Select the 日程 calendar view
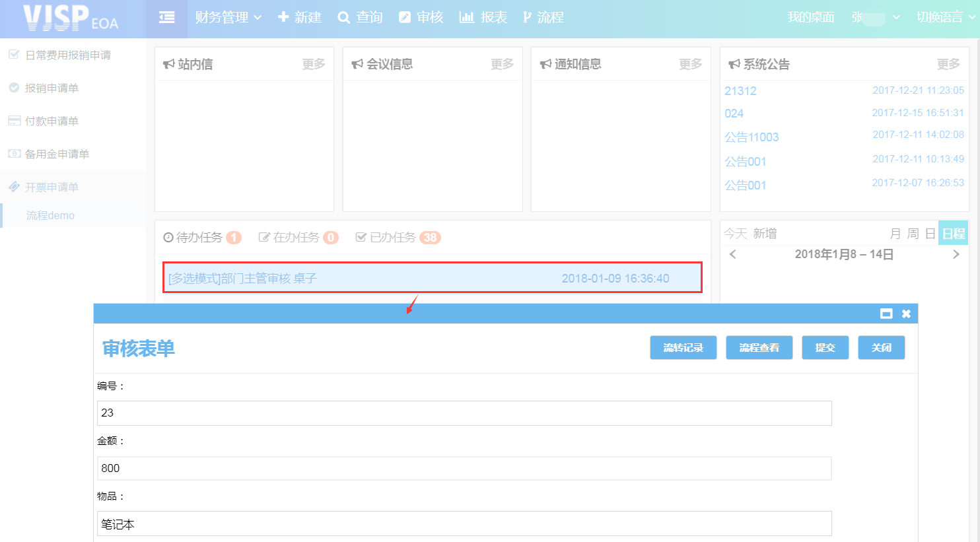 click(x=953, y=234)
